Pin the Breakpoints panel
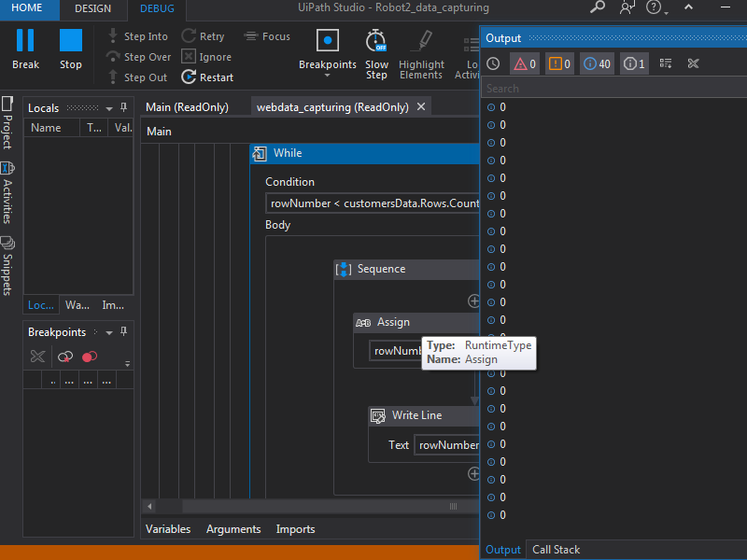747x560 pixels. click(x=124, y=331)
